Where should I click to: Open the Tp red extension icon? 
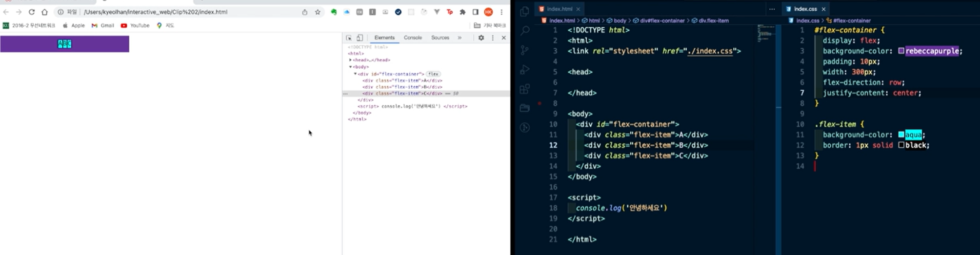coord(450,12)
